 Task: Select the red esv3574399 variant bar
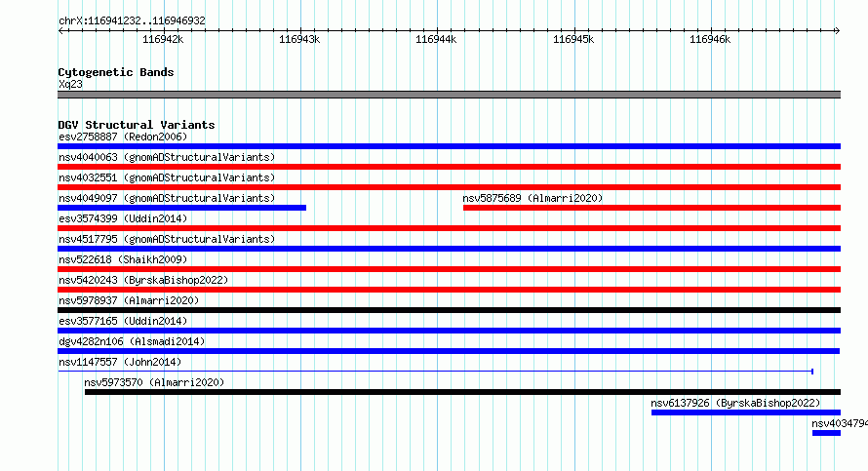449,228
